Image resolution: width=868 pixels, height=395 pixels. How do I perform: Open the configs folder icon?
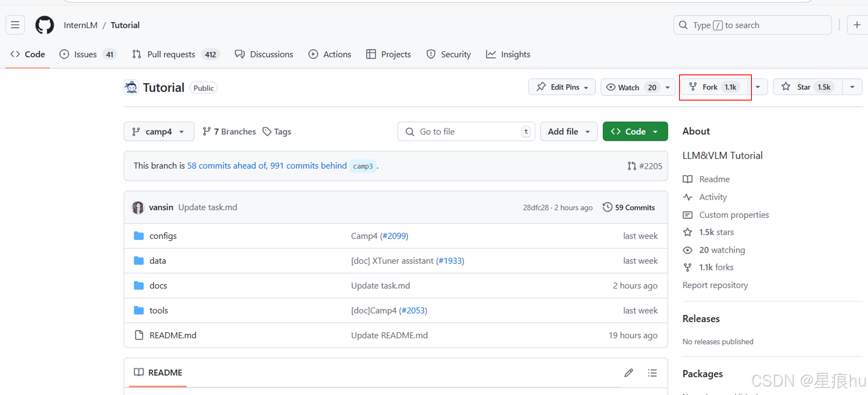click(139, 236)
